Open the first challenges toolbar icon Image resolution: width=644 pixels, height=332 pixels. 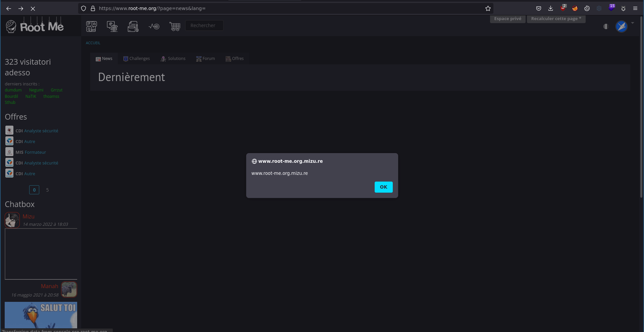(92, 26)
